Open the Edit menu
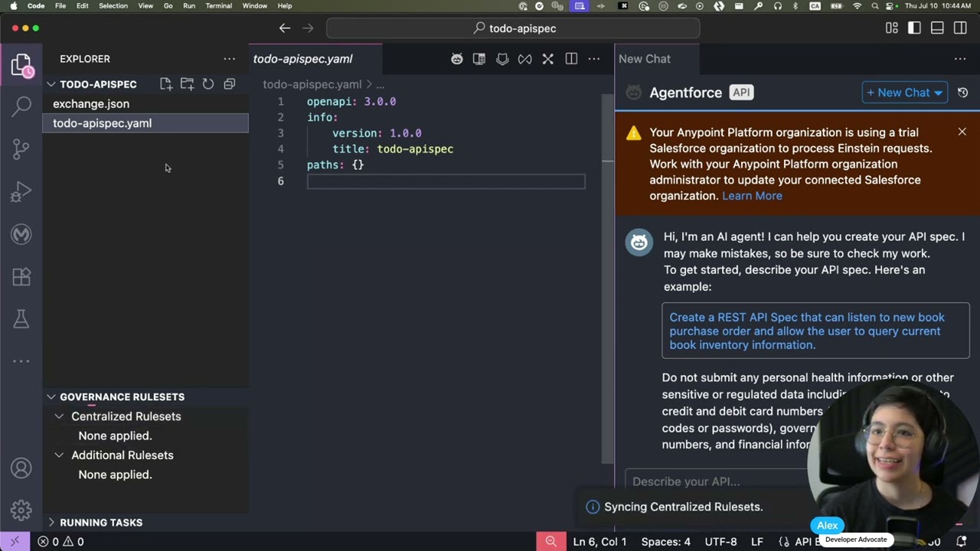This screenshot has height=551, width=980. 83,6
